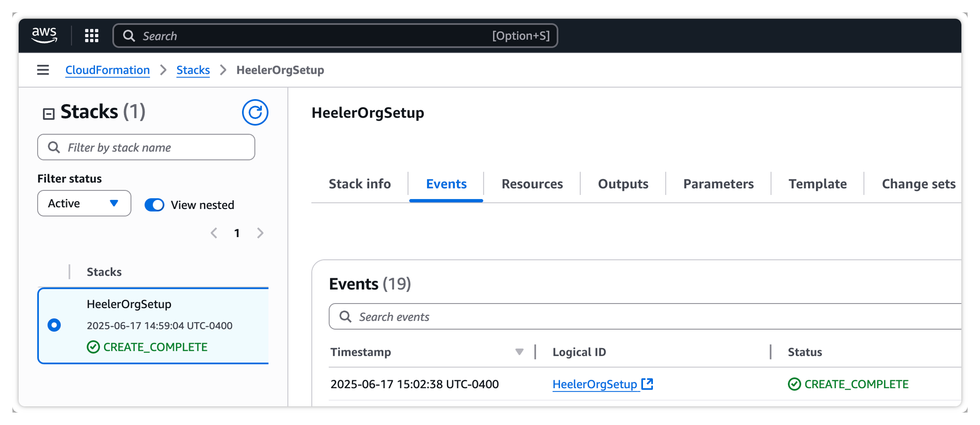Collapse the Stacks side panel
Viewport: 980px width, 425px height.
tap(49, 114)
